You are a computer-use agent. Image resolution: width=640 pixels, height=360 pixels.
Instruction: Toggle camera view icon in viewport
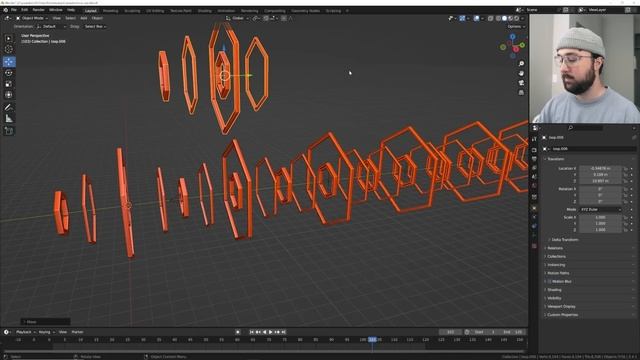521,83
